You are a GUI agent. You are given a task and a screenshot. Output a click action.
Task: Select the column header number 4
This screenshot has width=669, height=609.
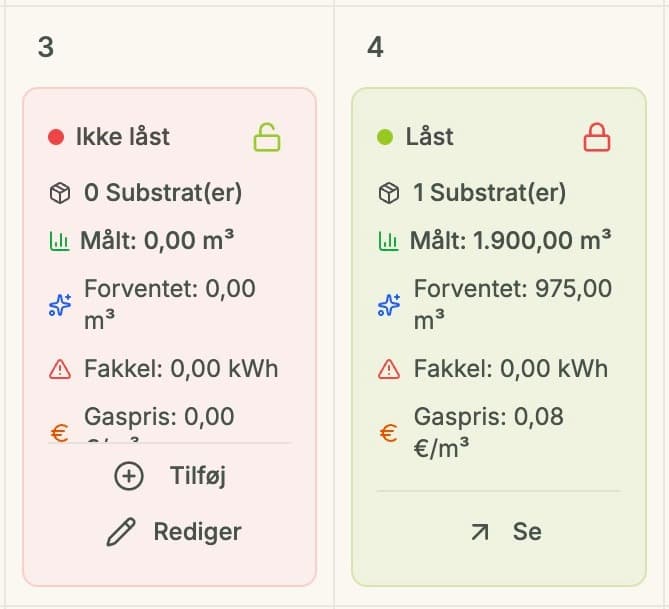[x=375, y=47]
